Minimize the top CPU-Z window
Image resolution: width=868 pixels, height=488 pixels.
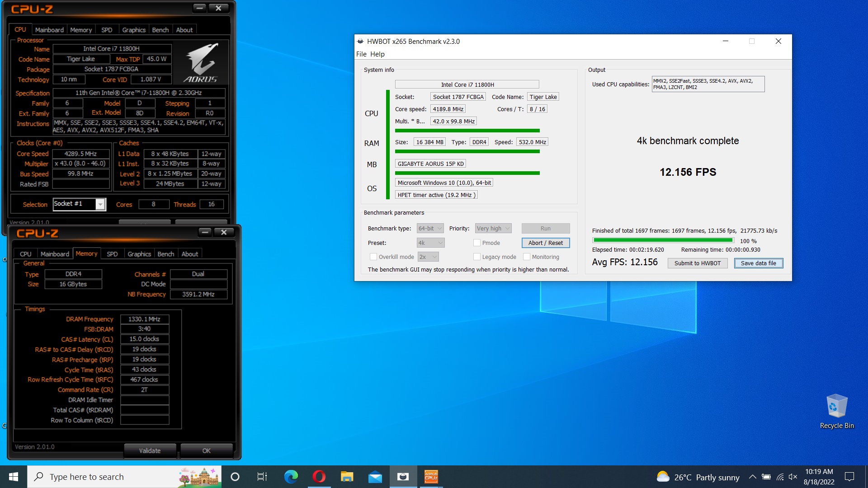click(x=199, y=8)
